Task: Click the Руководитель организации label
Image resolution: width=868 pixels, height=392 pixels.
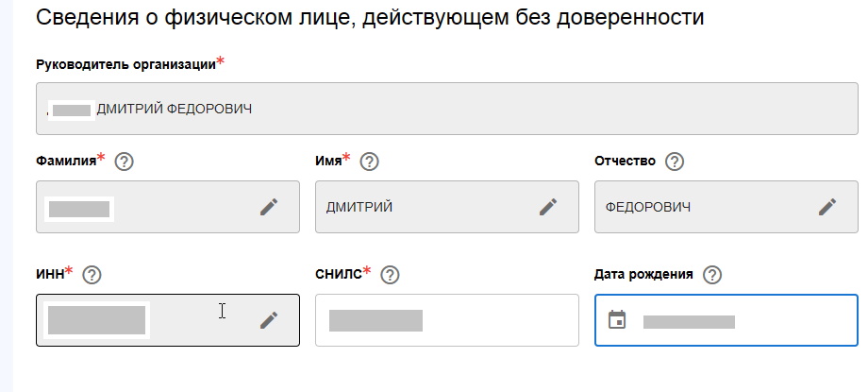Action: click(x=125, y=64)
